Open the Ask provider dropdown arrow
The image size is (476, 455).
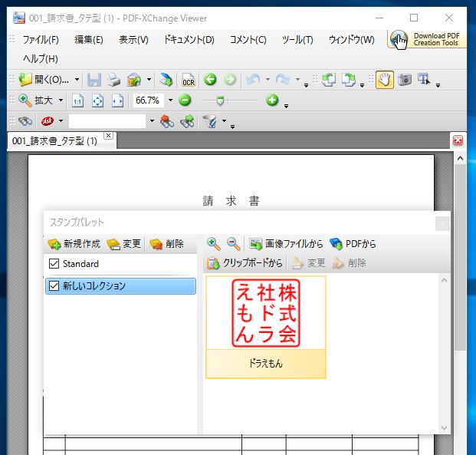tap(61, 121)
